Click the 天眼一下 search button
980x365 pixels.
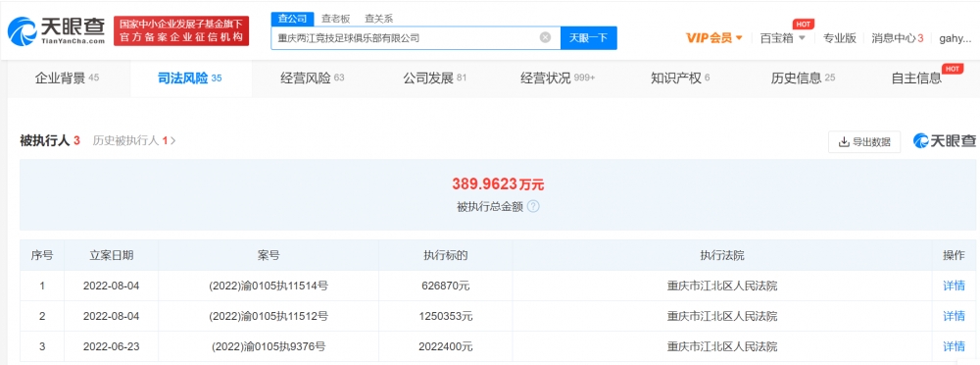pos(588,37)
